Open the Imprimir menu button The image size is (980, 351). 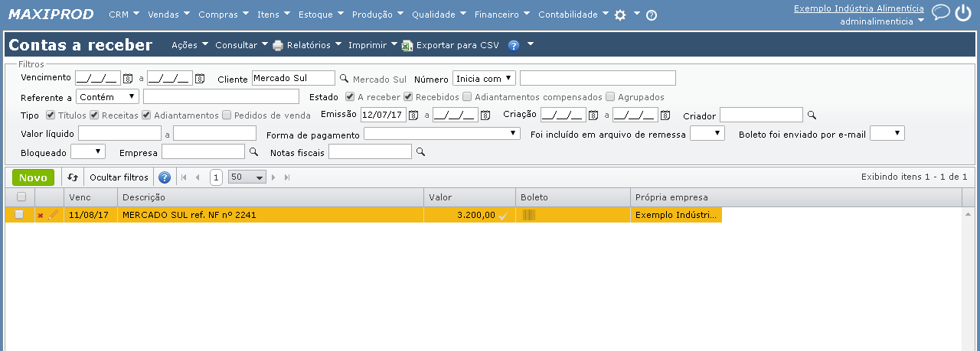click(x=374, y=45)
